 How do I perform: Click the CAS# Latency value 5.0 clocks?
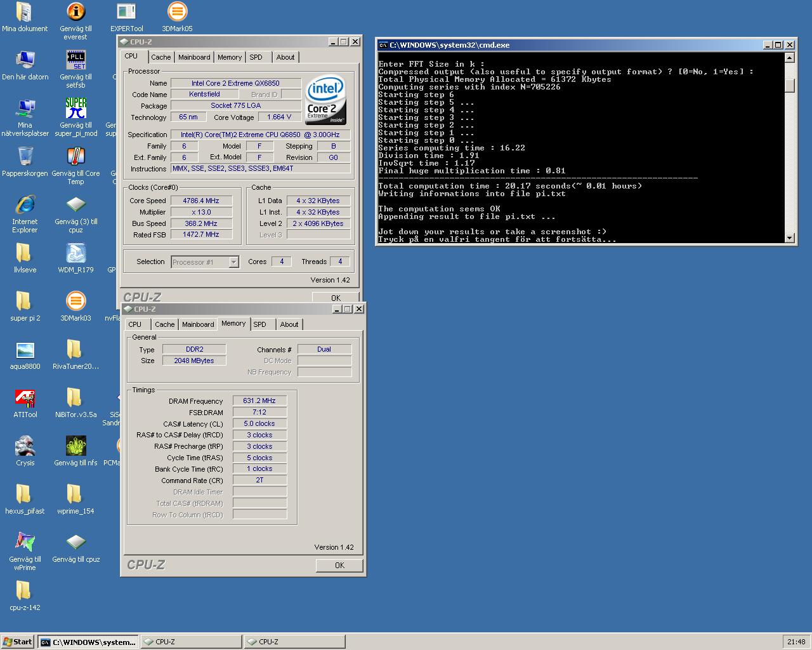pos(259,423)
